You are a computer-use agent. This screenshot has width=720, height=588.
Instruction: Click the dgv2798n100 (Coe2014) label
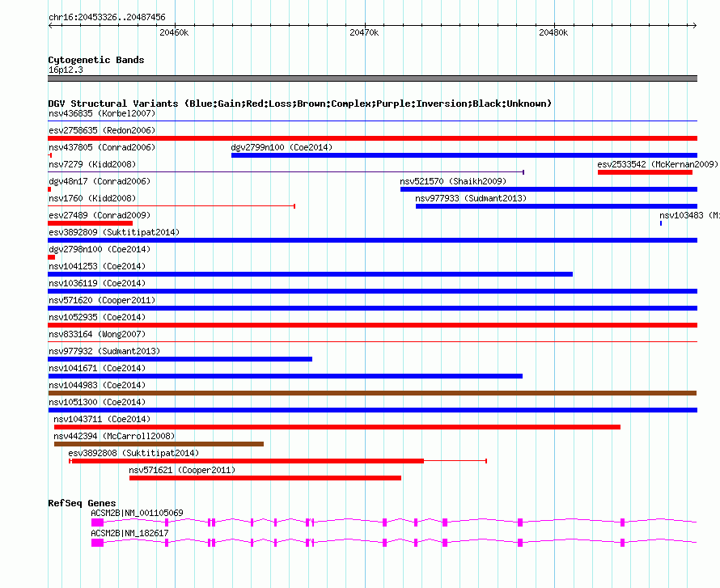pos(100,249)
